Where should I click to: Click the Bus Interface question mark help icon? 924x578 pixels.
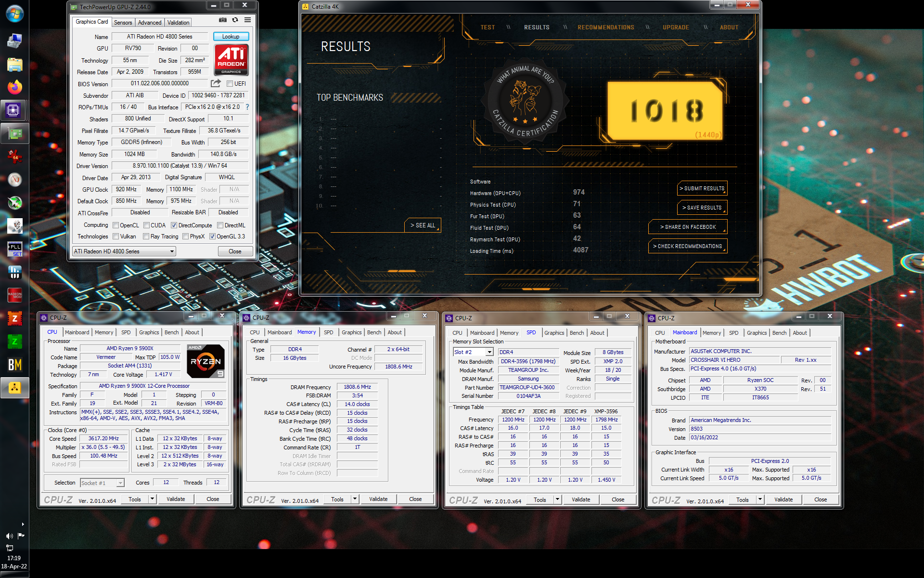coord(247,107)
